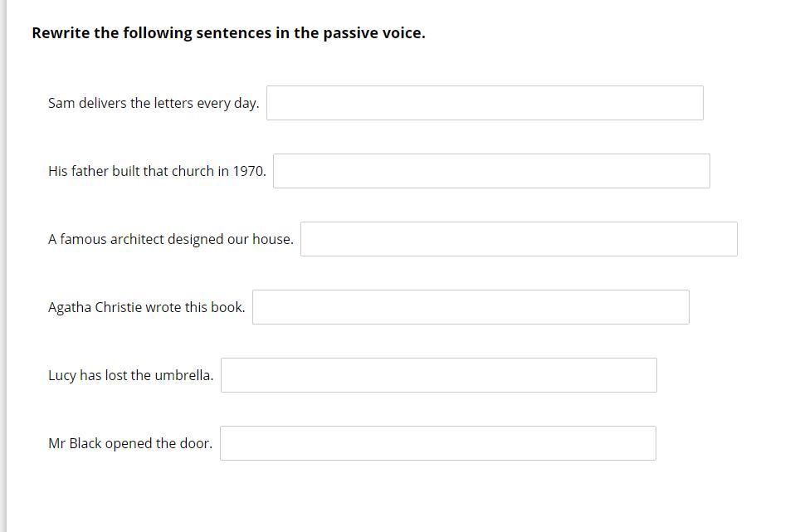Image resolution: width=795 pixels, height=532 pixels.
Task: Click the sentence 'Sam delivers the letters every day.'
Action: pos(154,104)
